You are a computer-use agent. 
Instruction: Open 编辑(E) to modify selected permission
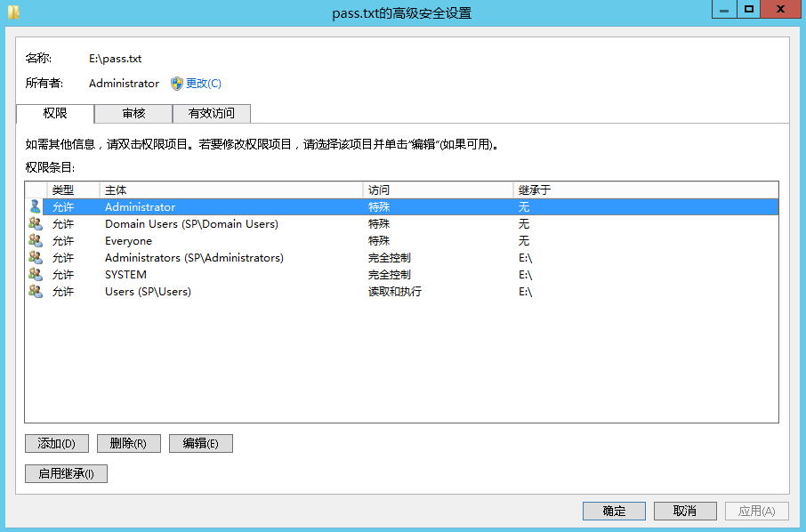click(200, 443)
